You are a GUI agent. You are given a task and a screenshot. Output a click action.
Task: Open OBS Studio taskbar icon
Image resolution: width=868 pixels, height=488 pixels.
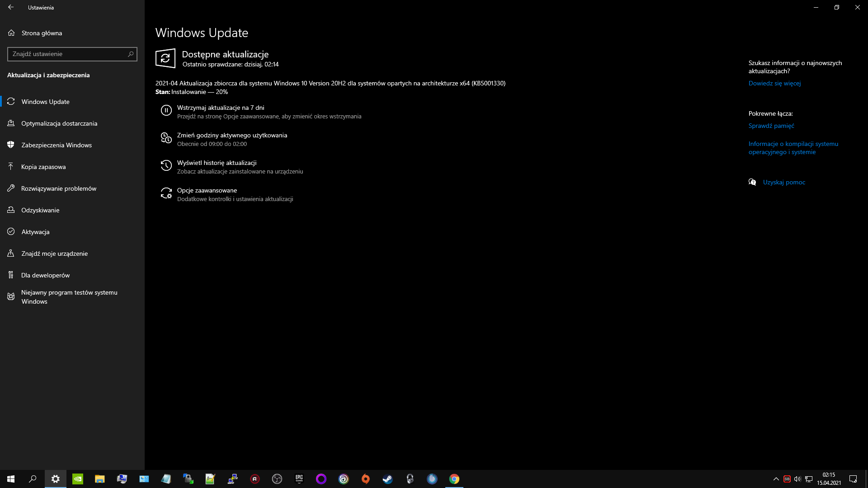click(x=277, y=479)
